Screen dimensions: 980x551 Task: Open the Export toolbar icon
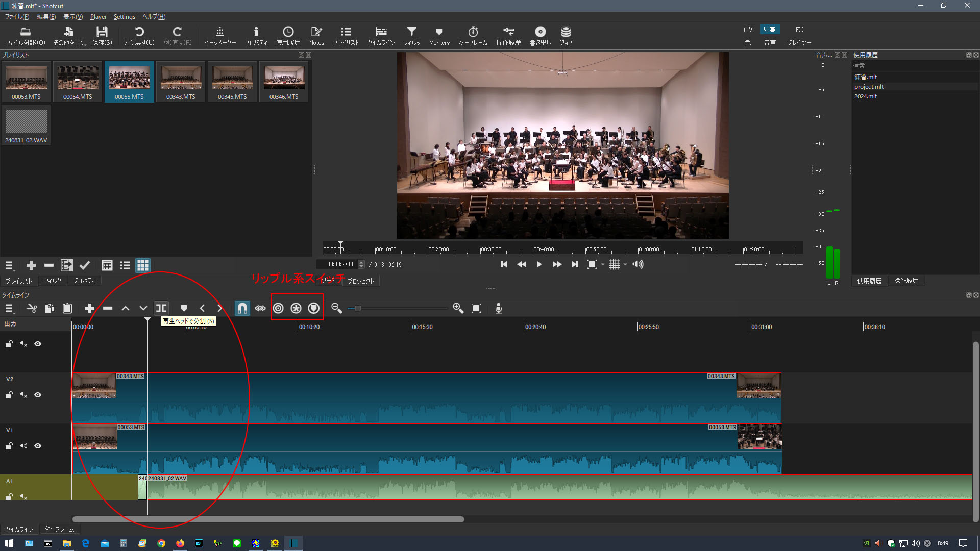pos(540,36)
